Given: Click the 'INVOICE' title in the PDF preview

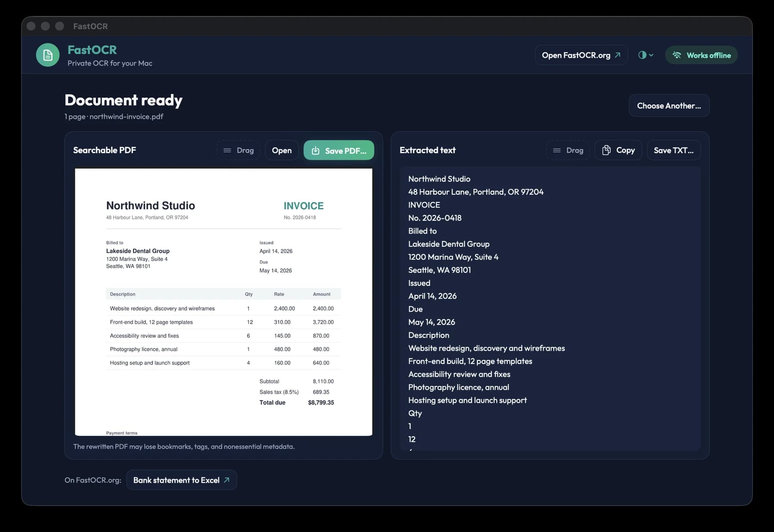Looking at the screenshot, I should click(304, 206).
